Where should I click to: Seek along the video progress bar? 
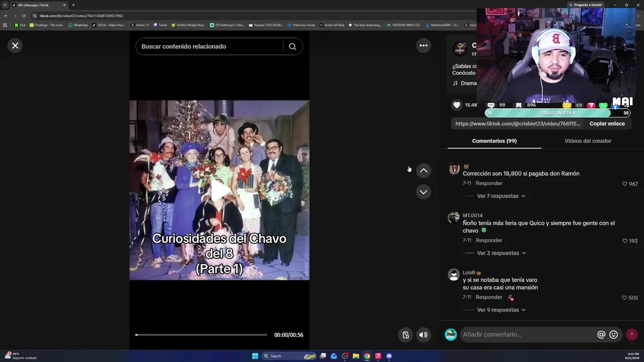(x=201, y=335)
